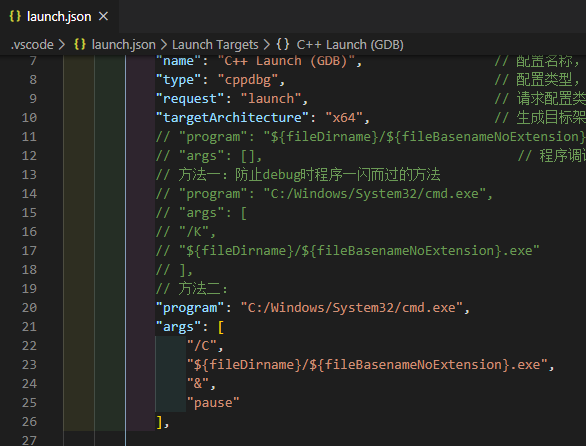
Task: Click line number 8 in the gutter
Action: coord(33,80)
